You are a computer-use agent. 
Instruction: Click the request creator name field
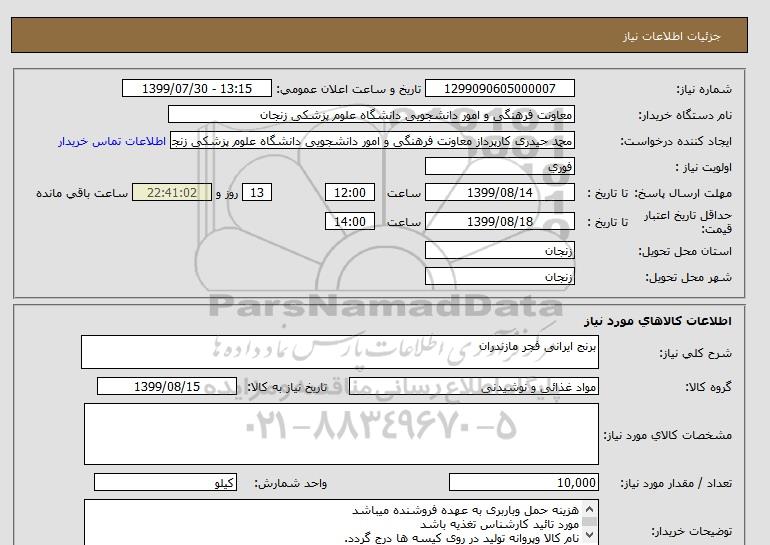372,140
